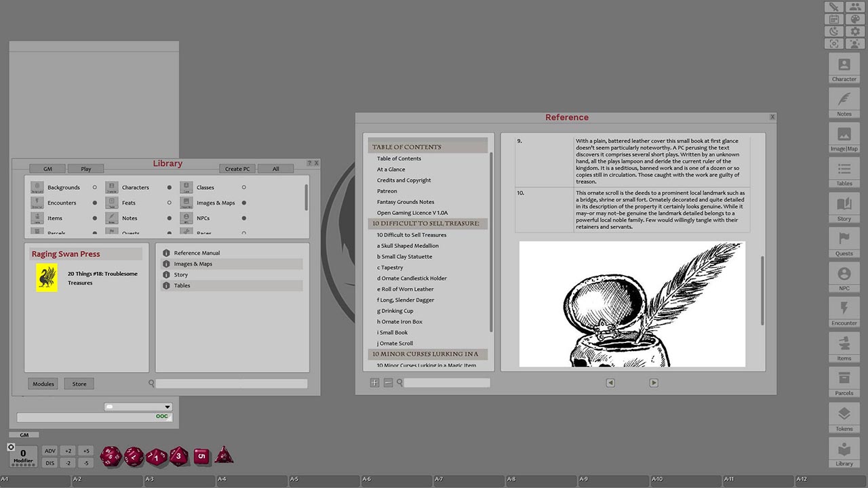This screenshot has height=488, width=868.
Task: Open the Options gear icon
Action: [855, 30]
